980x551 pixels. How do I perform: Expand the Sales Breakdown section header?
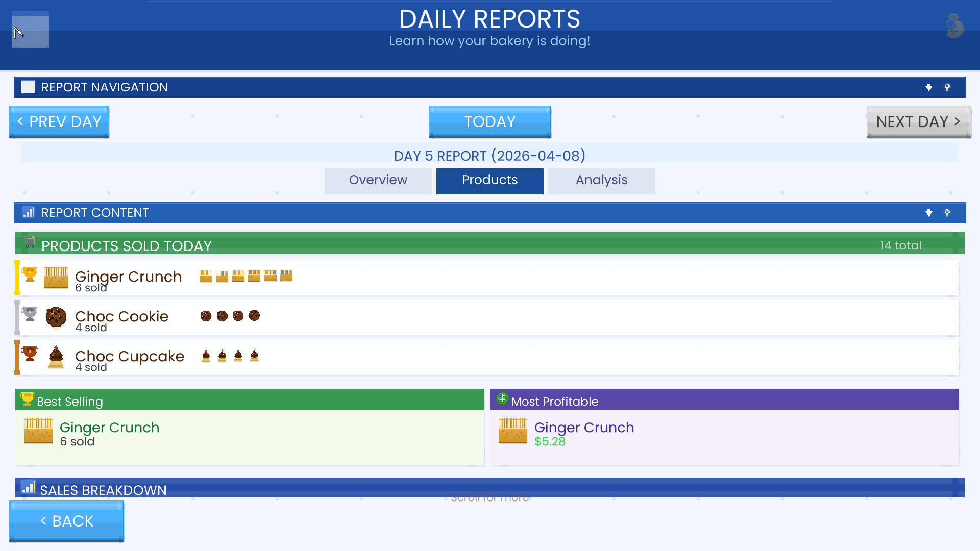(489, 488)
